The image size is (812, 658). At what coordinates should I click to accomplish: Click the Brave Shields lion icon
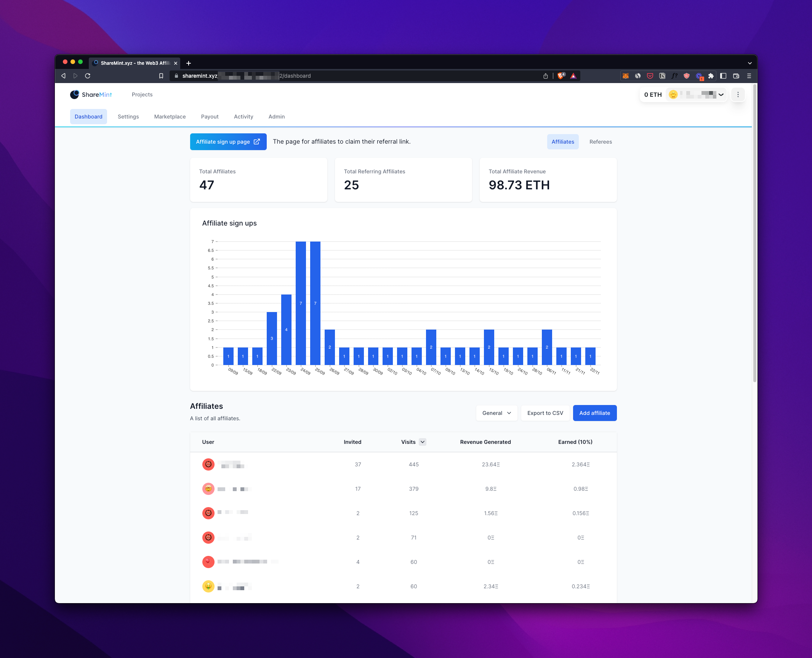[x=561, y=76]
